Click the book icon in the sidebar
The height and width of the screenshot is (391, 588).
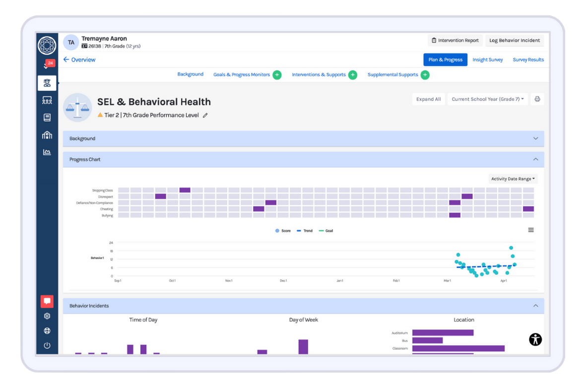coord(47,117)
